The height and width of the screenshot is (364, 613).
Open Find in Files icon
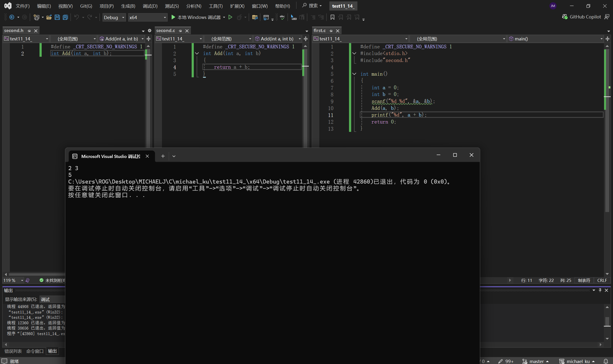pos(255,17)
